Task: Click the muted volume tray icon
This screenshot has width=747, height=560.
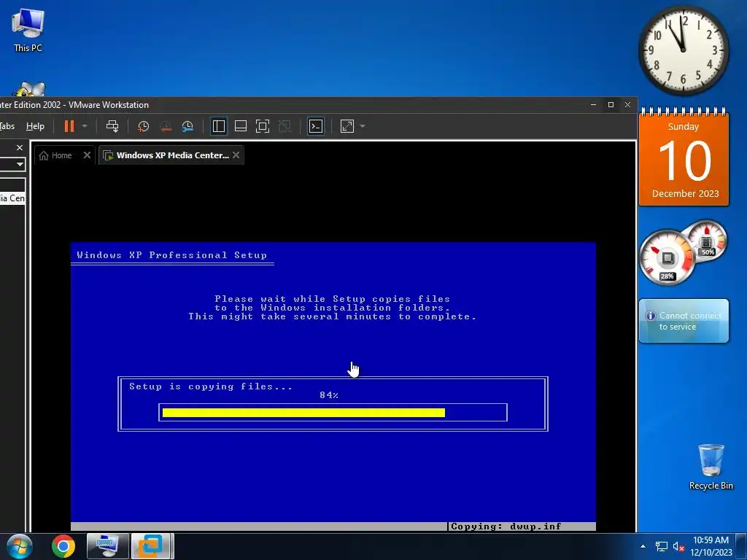Action: pyautogui.click(x=678, y=547)
